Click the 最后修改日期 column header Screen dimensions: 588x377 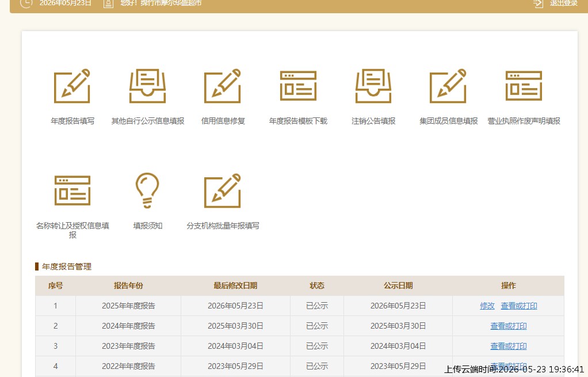[235, 285]
